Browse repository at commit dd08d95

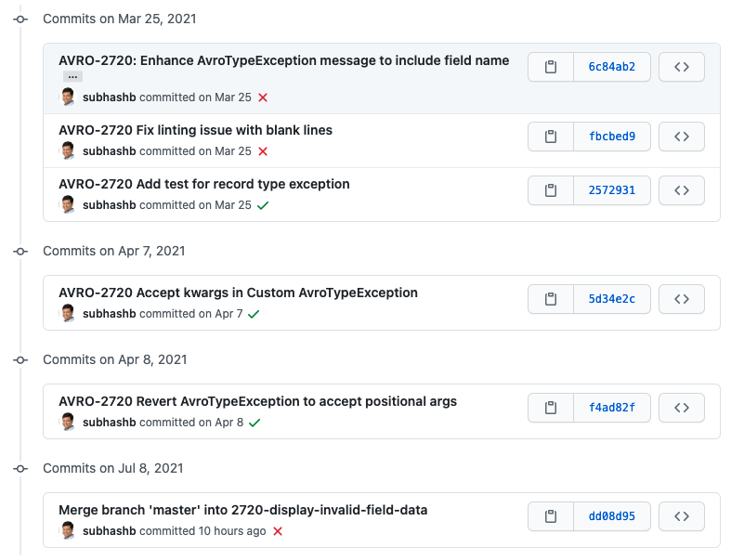coord(681,516)
